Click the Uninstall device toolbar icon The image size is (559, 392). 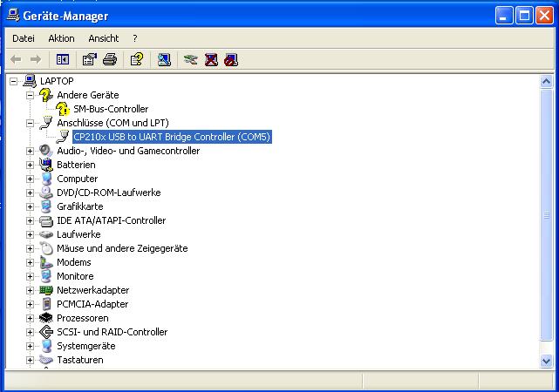(211, 59)
